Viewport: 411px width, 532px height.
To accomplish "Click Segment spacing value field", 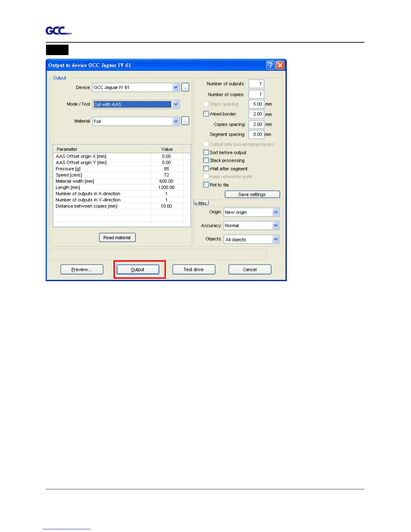I will pos(257,134).
